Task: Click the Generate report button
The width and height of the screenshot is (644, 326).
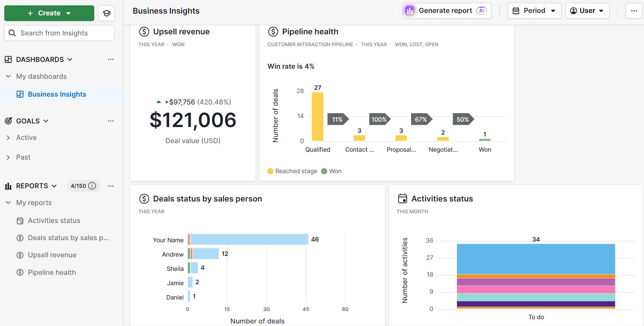Action: click(445, 11)
